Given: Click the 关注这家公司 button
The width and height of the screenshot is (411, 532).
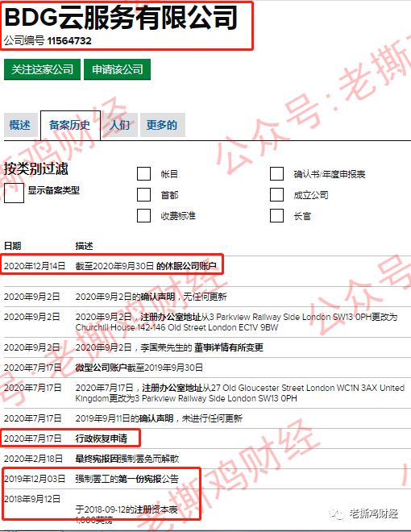Looking at the screenshot, I should pos(42,69).
